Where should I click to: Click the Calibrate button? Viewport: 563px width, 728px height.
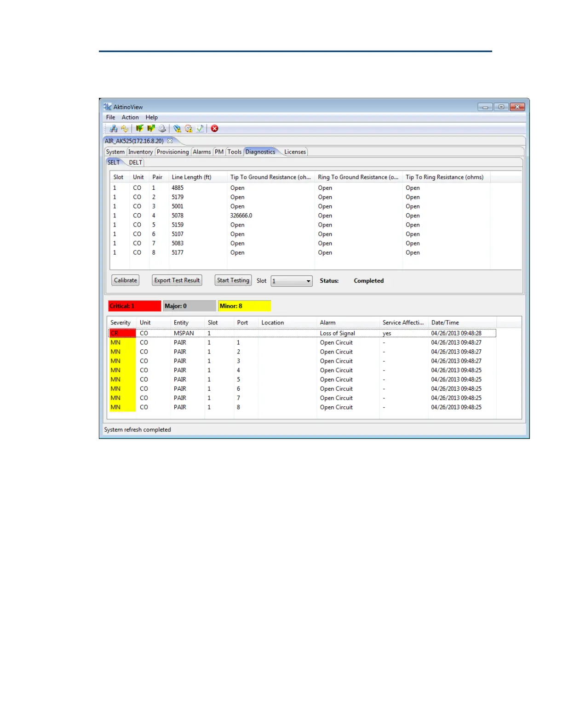[x=126, y=280]
